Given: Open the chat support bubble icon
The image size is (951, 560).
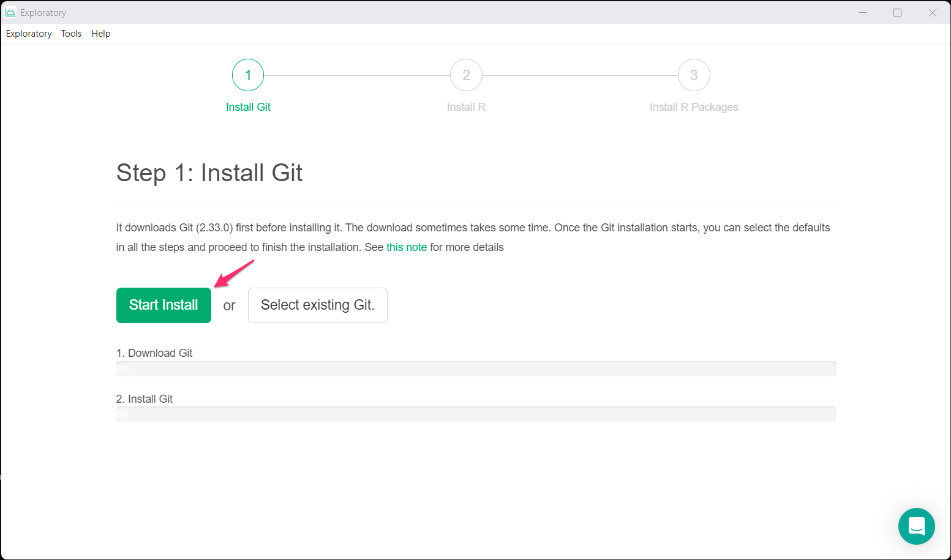Looking at the screenshot, I should 916,526.
